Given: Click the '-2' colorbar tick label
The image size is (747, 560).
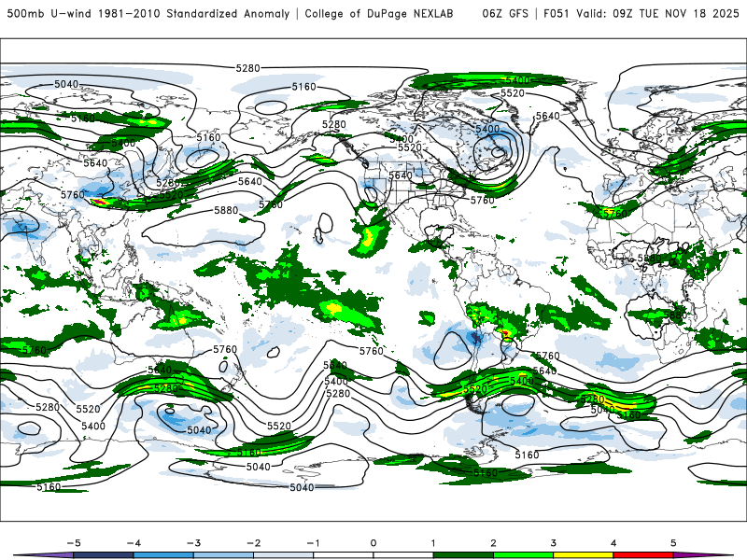Looking at the screenshot, I should click(253, 543).
